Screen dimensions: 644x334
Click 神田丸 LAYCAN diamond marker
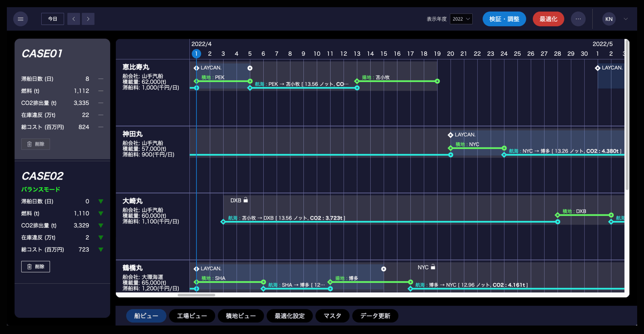pyautogui.click(x=450, y=135)
